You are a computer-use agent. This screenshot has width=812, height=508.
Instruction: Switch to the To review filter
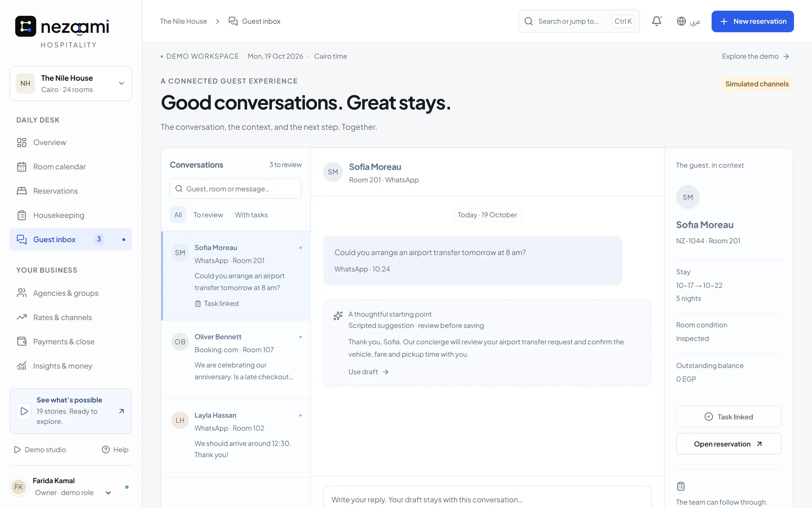pyautogui.click(x=208, y=215)
